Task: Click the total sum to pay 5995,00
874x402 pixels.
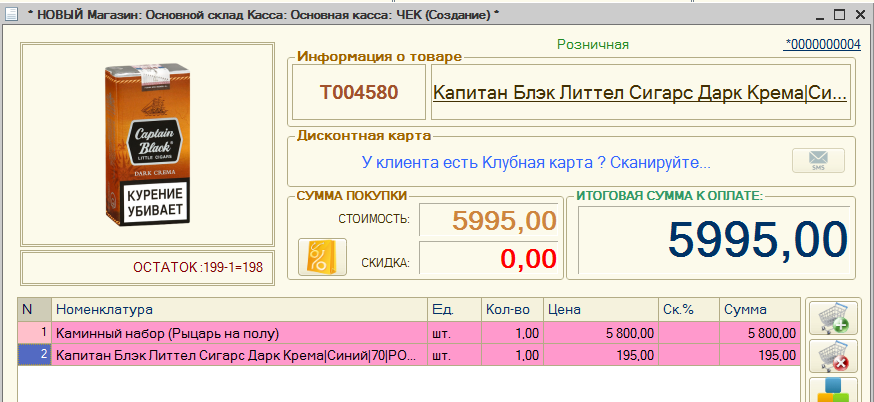Action: pyautogui.click(x=713, y=240)
